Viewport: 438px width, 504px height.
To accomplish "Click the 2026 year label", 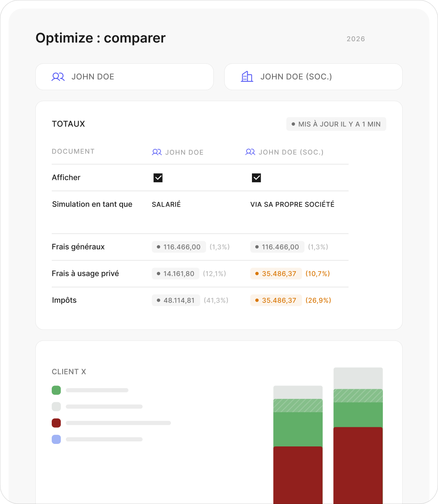I will [356, 39].
